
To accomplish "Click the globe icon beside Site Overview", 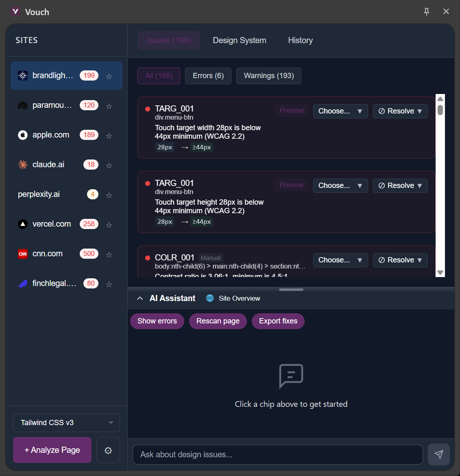I will point(210,298).
